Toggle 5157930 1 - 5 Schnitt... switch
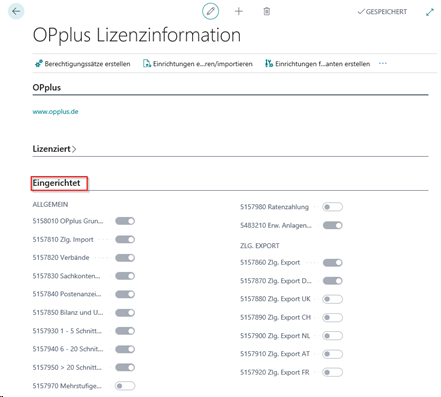Screen dimensions: 441x397 [125, 331]
